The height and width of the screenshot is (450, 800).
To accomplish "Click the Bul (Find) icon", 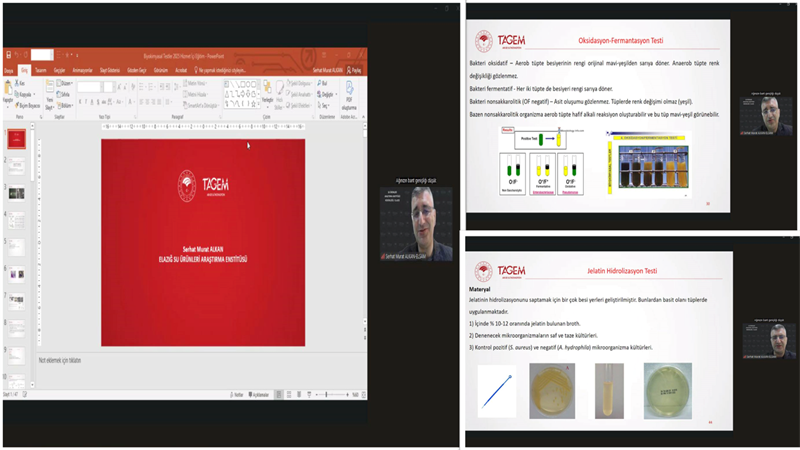I will tap(322, 85).
